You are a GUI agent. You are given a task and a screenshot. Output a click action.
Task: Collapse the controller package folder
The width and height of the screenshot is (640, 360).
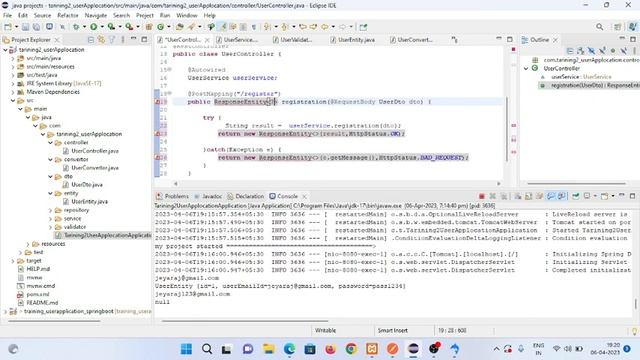51,142
